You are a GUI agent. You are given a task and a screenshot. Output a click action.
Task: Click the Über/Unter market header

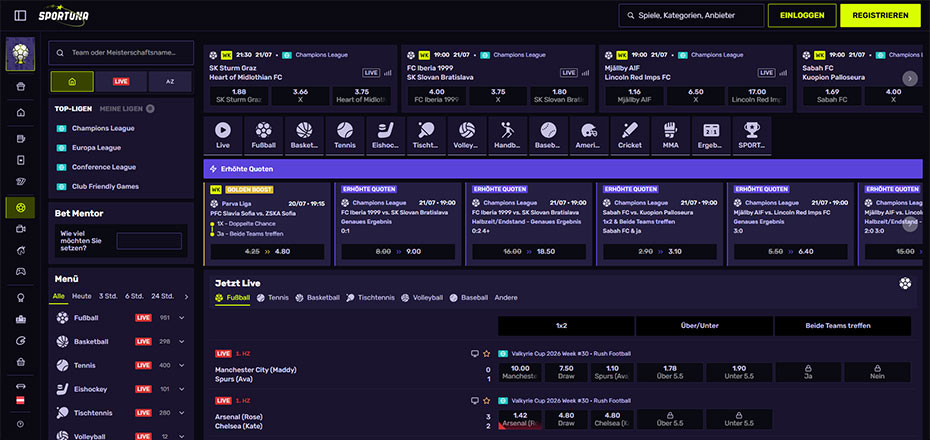pyautogui.click(x=704, y=326)
